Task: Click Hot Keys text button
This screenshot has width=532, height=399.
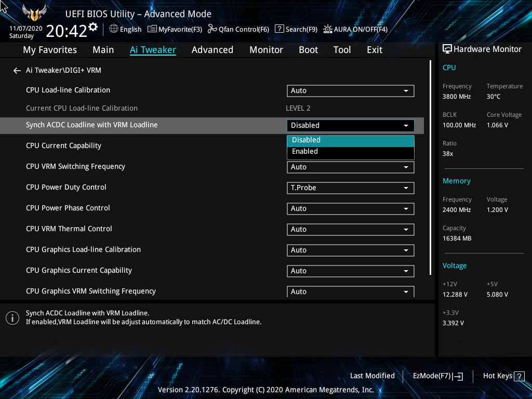Action: 497,376
